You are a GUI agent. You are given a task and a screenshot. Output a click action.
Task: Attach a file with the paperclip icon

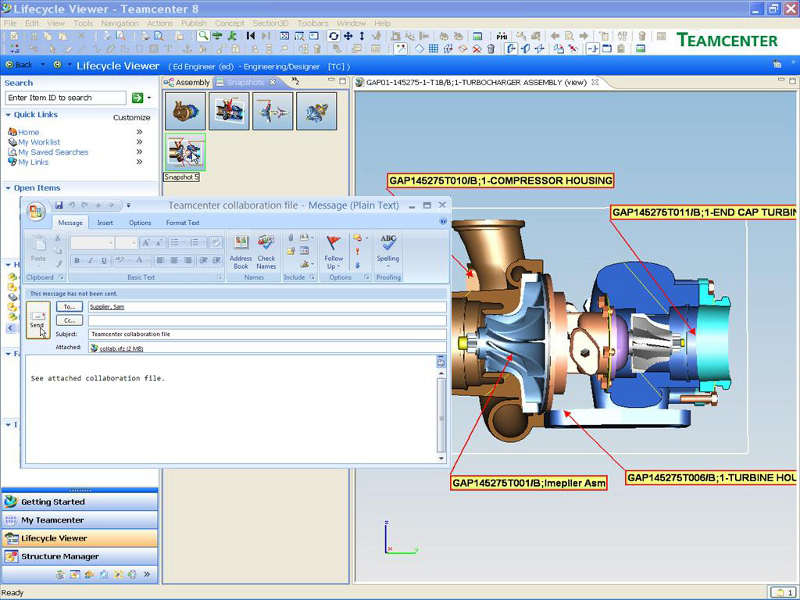tap(291, 238)
